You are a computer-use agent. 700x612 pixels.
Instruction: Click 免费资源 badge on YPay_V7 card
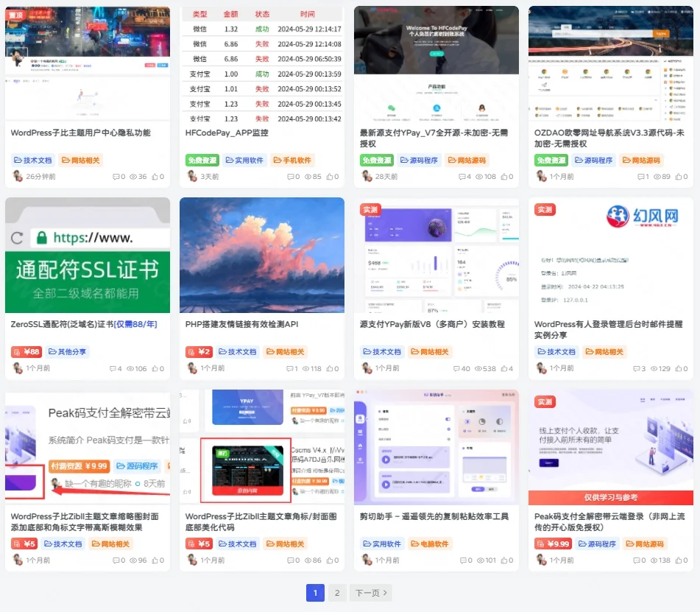tap(377, 161)
